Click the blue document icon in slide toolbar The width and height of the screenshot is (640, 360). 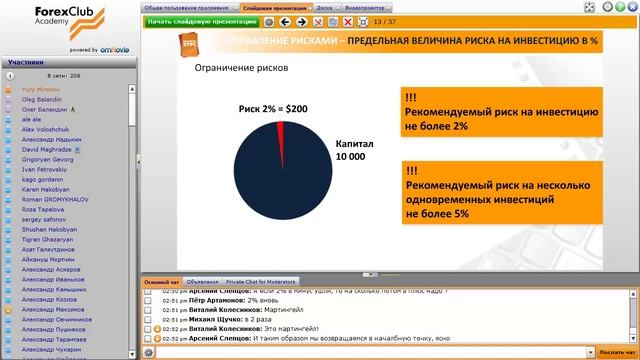[333, 22]
